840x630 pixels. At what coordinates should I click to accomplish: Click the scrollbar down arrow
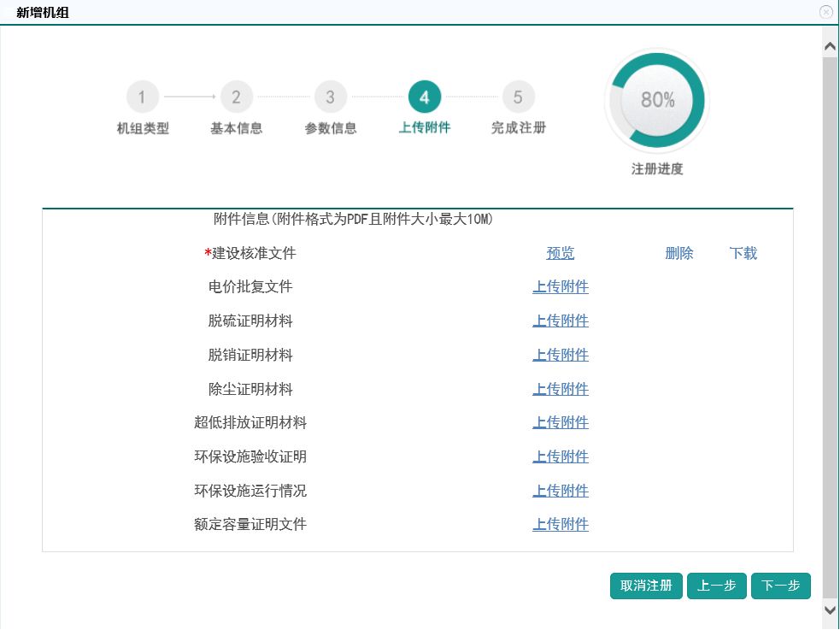[830, 609]
